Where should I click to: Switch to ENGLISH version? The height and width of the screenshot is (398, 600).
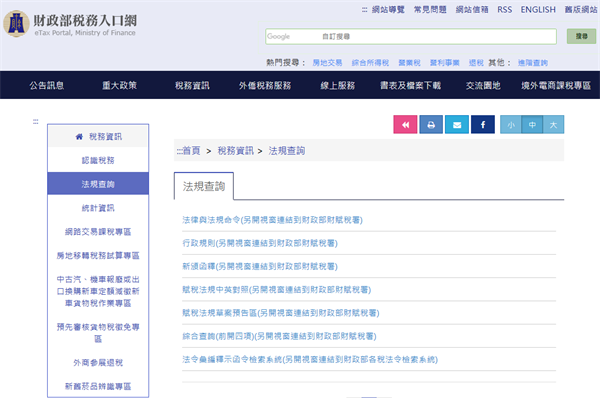[538, 10]
